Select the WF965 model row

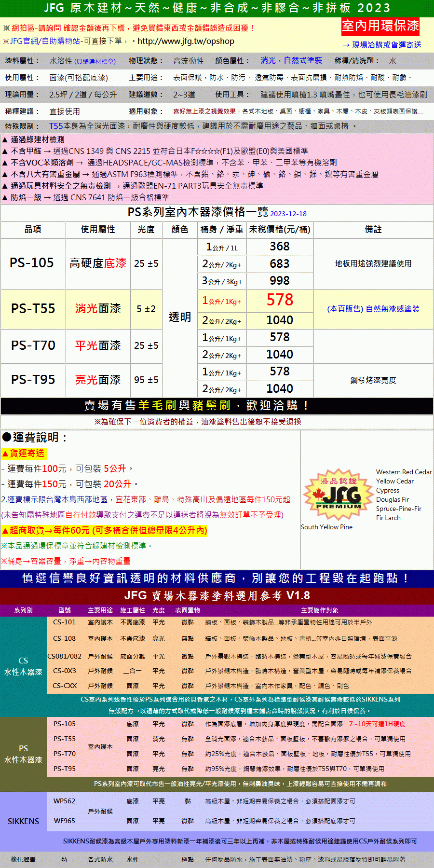click(240, 821)
